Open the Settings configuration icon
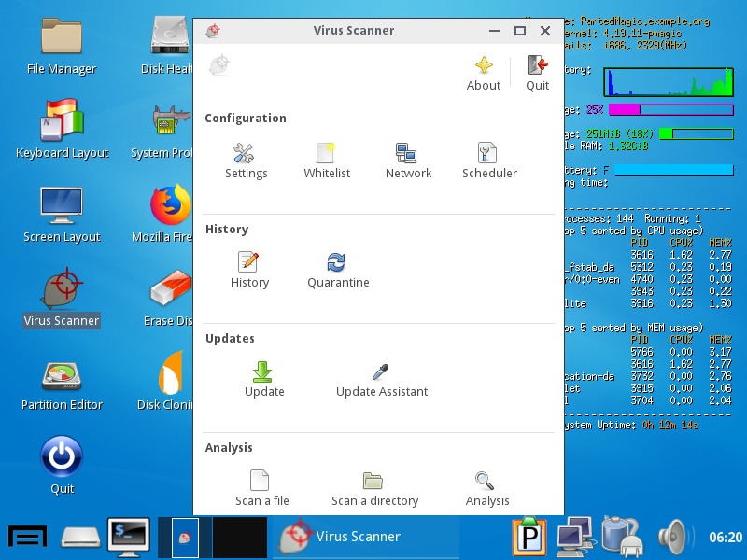Viewport: 747px width, 560px height. click(x=246, y=155)
